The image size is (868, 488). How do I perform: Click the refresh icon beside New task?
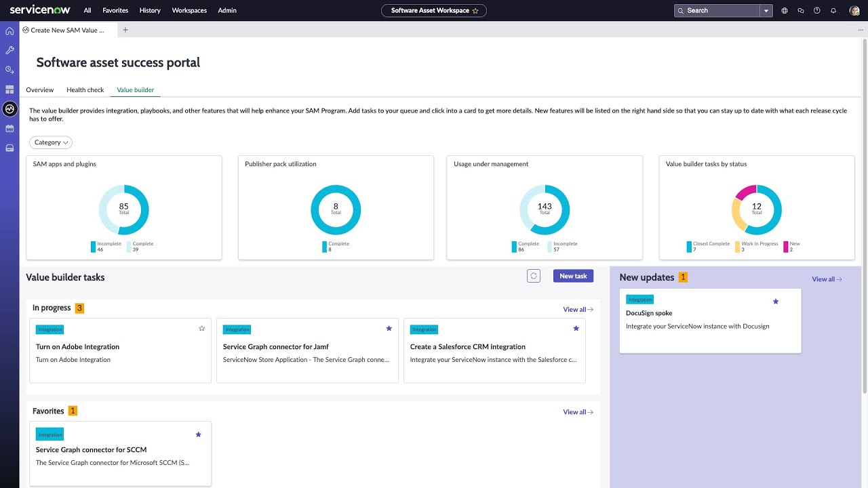pyautogui.click(x=534, y=276)
